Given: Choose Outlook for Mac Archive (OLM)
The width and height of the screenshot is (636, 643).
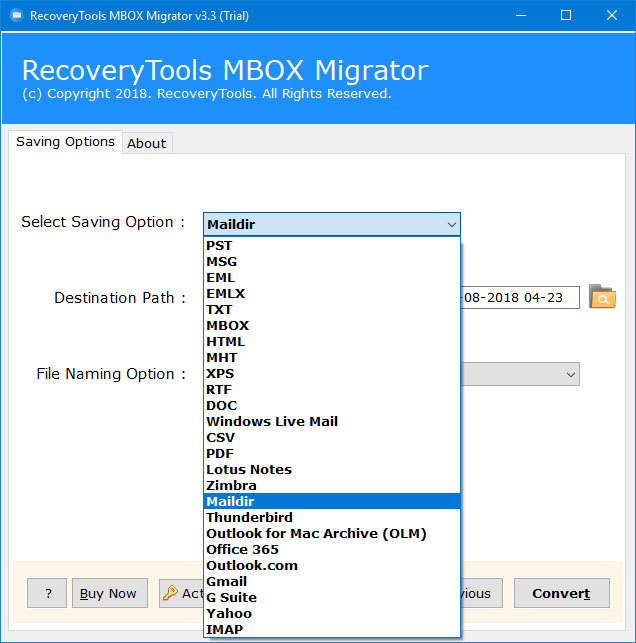Looking at the screenshot, I should coord(332,534).
